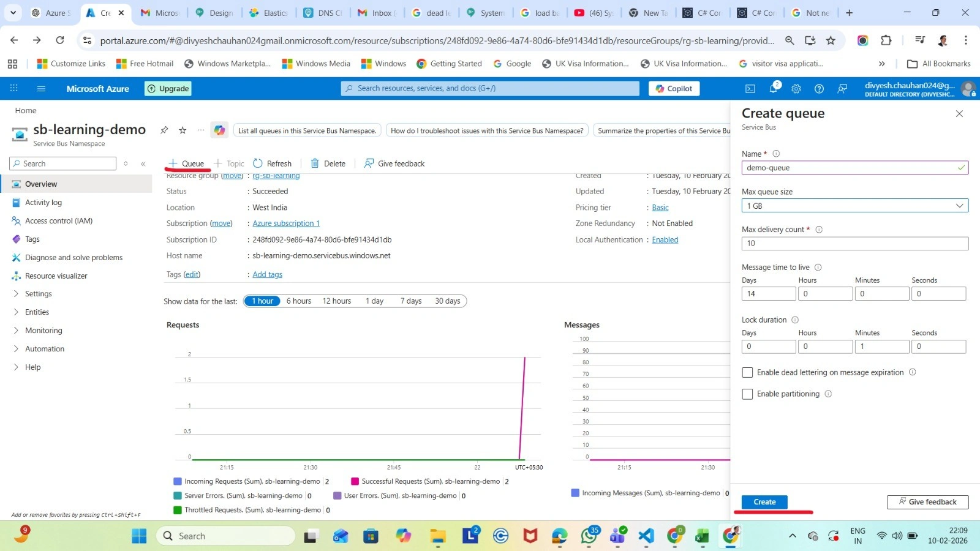Show more bookmarks with the overflow chevron
Image resolution: width=980 pixels, height=551 pixels.
pos(881,64)
